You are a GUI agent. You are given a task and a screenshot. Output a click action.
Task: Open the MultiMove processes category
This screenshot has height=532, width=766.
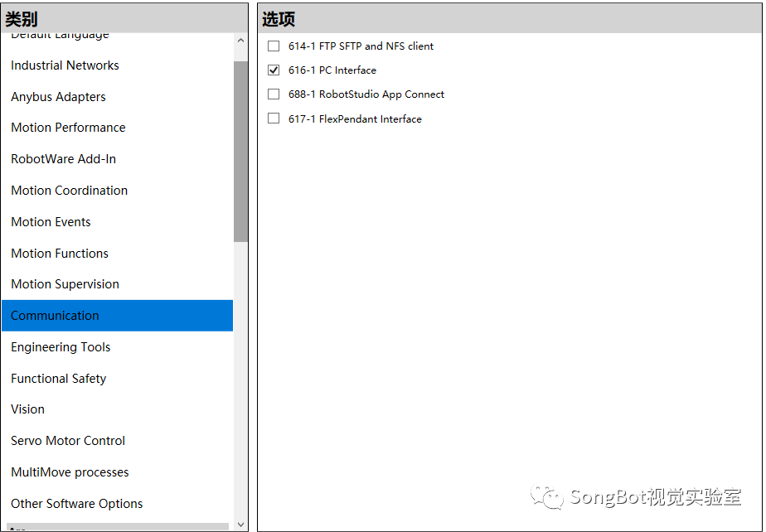pyautogui.click(x=117, y=472)
